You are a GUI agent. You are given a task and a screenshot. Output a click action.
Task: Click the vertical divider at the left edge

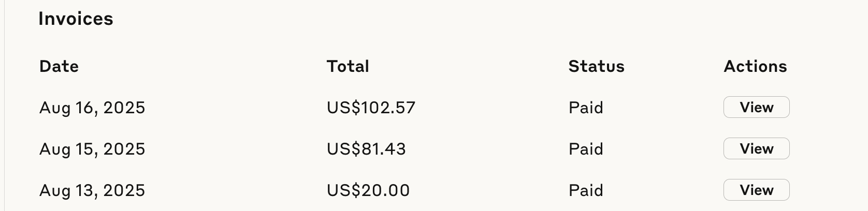click(x=5, y=106)
